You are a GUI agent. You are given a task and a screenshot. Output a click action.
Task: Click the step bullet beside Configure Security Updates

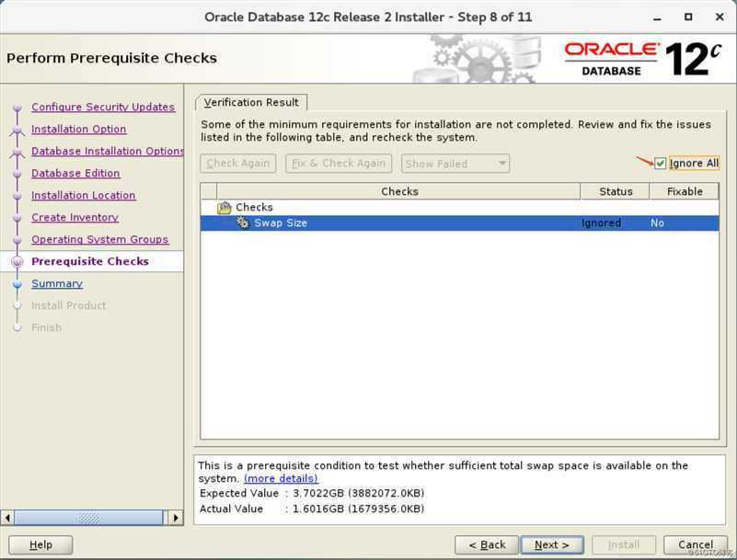click(17, 108)
